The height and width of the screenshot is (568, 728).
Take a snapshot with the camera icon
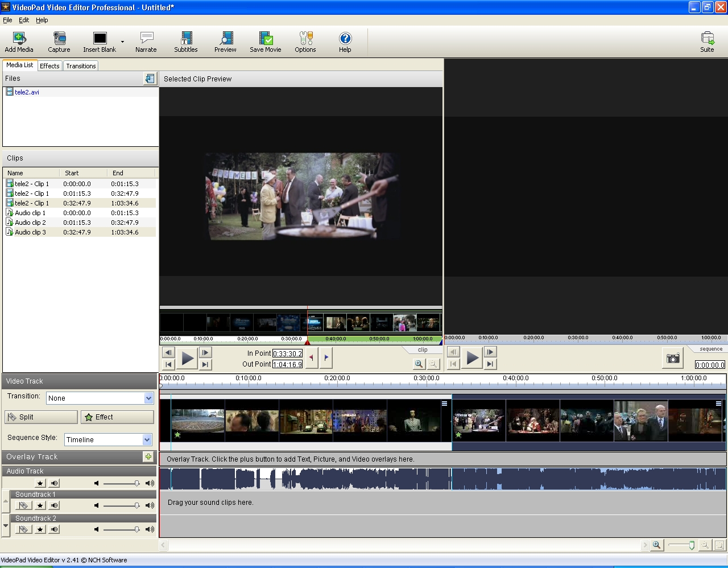(673, 359)
